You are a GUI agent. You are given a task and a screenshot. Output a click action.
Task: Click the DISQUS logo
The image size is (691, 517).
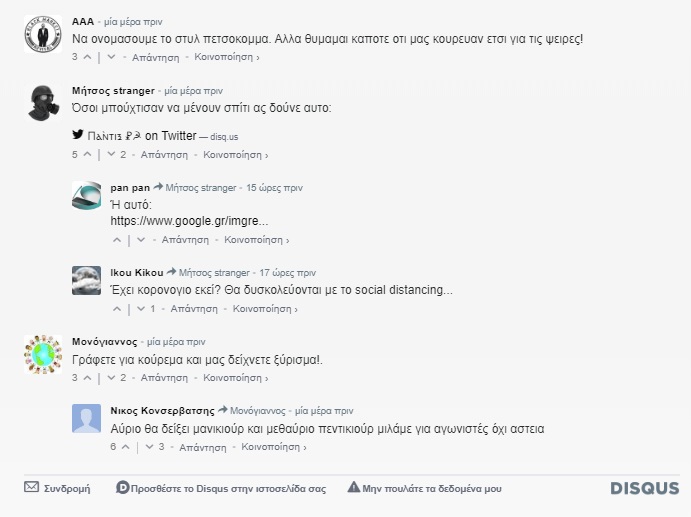pos(644,488)
